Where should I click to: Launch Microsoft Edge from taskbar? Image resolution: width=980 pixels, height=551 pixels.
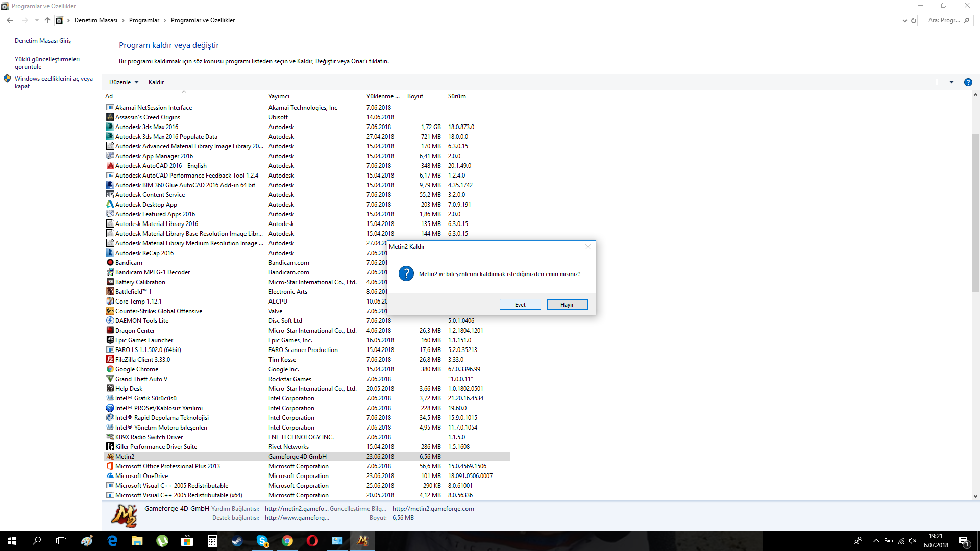point(112,541)
